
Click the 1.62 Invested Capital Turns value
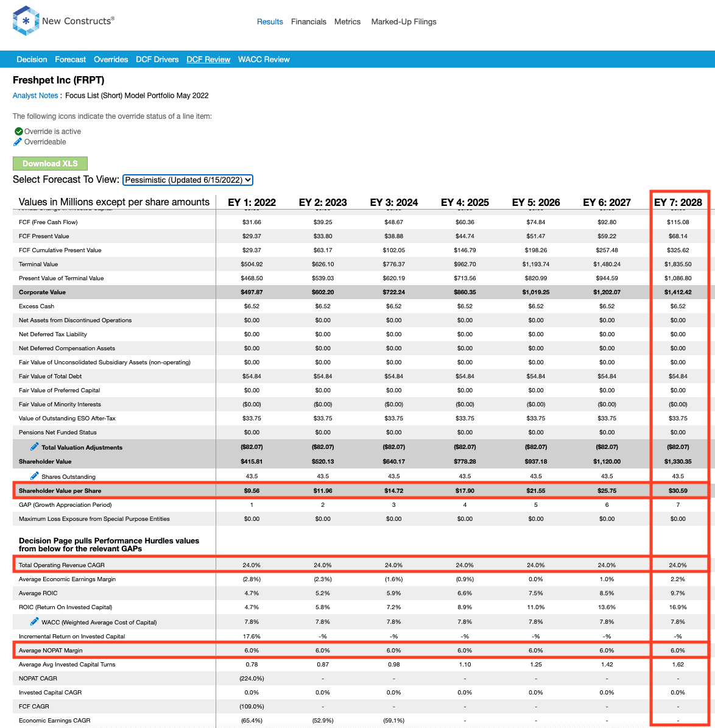coord(678,665)
